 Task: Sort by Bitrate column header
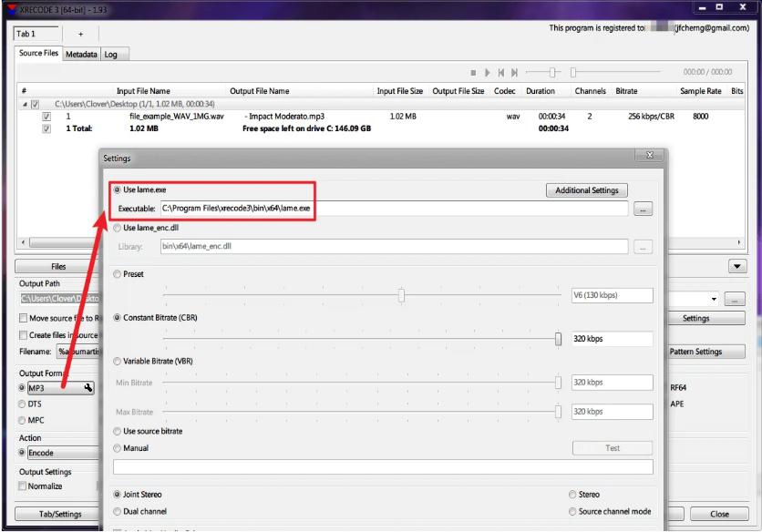click(x=626, y=91)
